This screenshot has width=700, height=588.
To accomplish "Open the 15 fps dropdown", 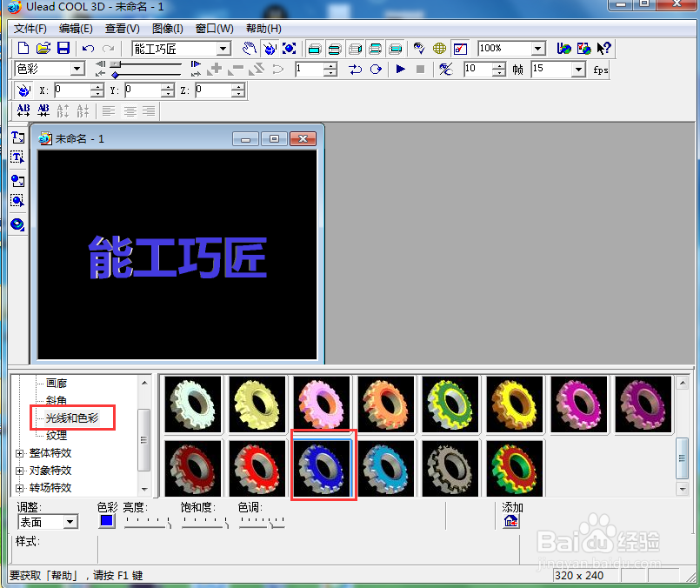I will coord(578,70).
